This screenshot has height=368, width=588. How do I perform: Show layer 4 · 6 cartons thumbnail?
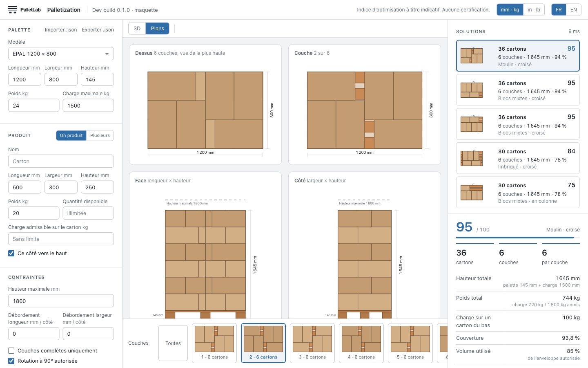pyautogui.click(x=361, y=343)
